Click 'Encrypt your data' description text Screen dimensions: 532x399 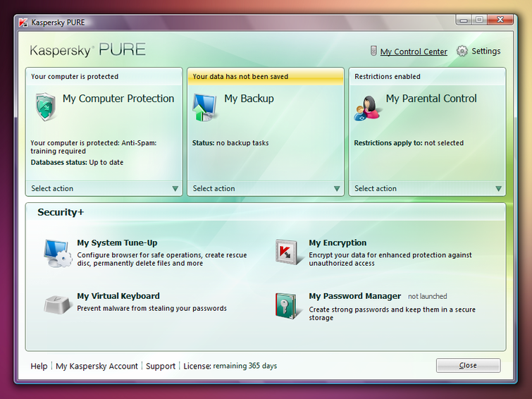390,259
